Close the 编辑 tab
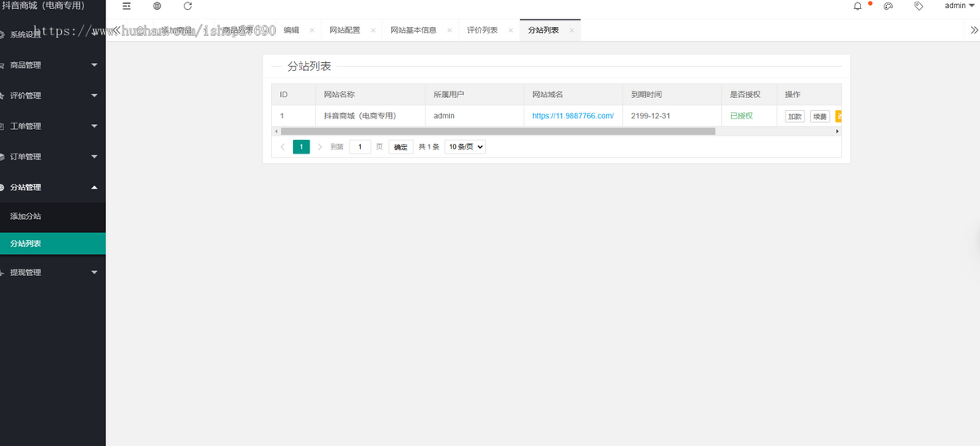Viewport: 980px width, 446px height. coord(312,30)
